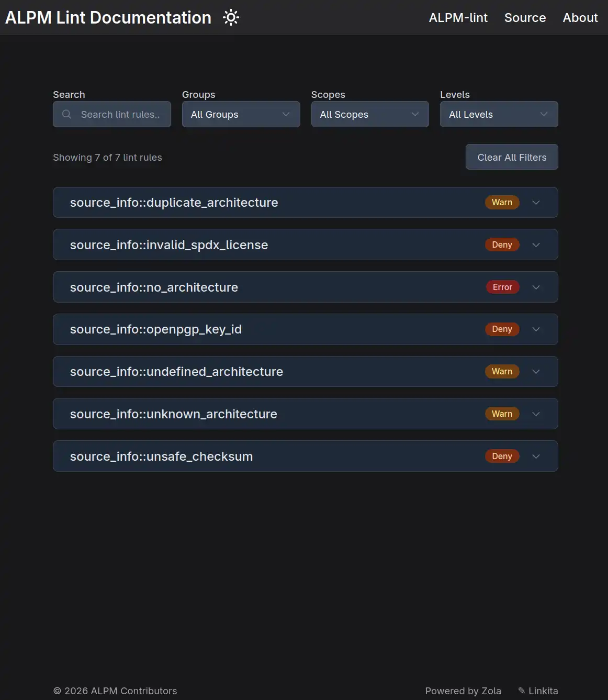Go to the ALPM-lint nav item
The width and height of the screenshot is (608, 700).
tap(458, 18)
